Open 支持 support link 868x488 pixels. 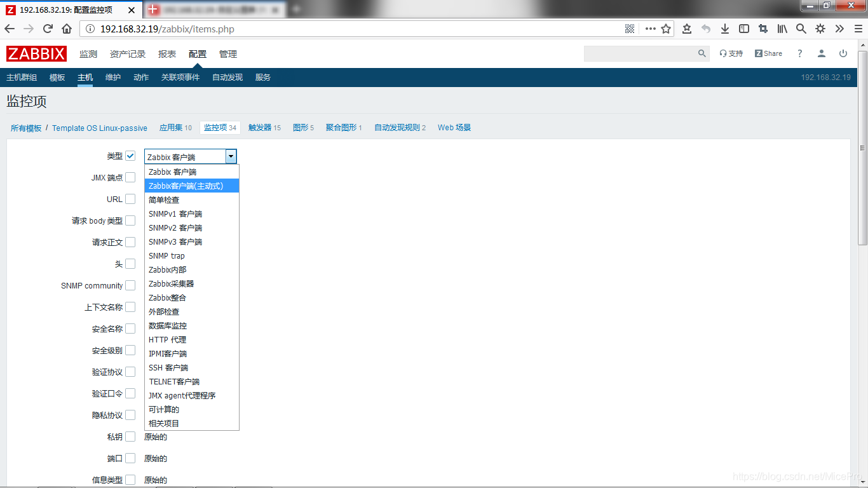[731, 53]
